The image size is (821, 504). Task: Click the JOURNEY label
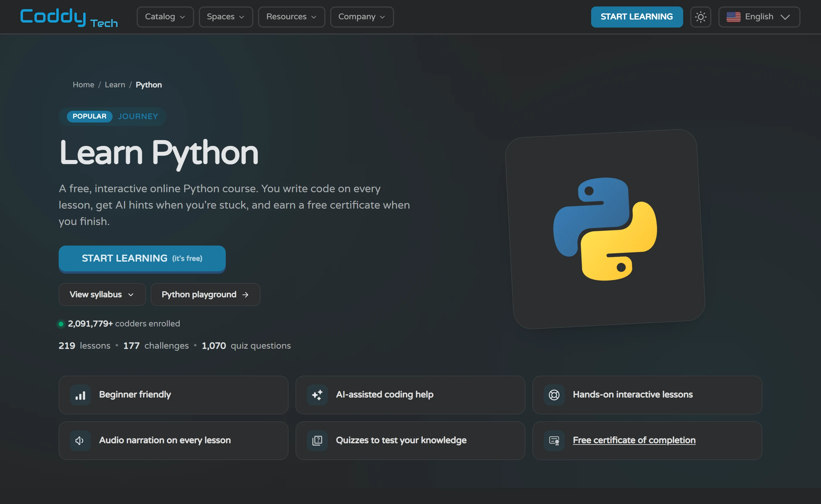pyautogui.click(x=138, y=116)
